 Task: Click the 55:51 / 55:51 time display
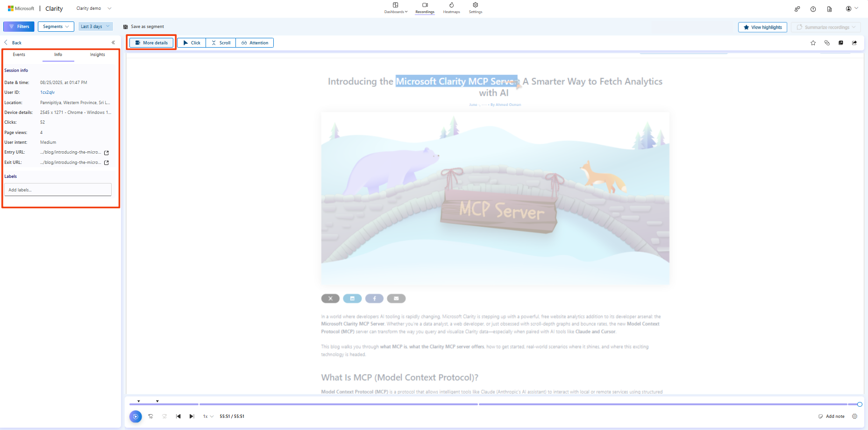pyautogui.click(x=232, y=416)
